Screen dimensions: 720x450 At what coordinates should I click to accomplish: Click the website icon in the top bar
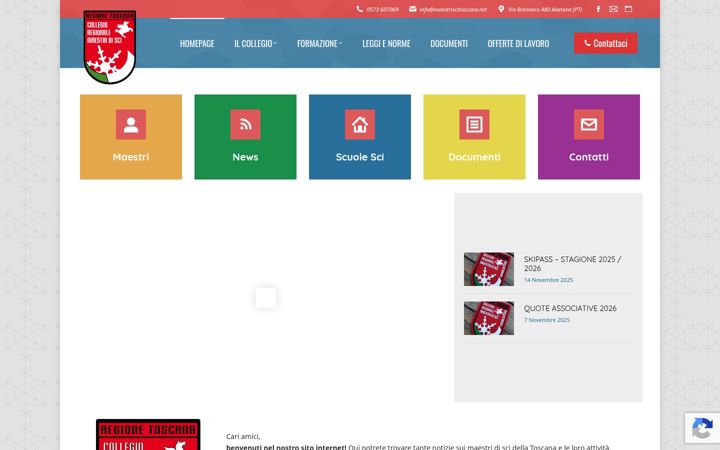pyautogui.click(x=629, y=9)
